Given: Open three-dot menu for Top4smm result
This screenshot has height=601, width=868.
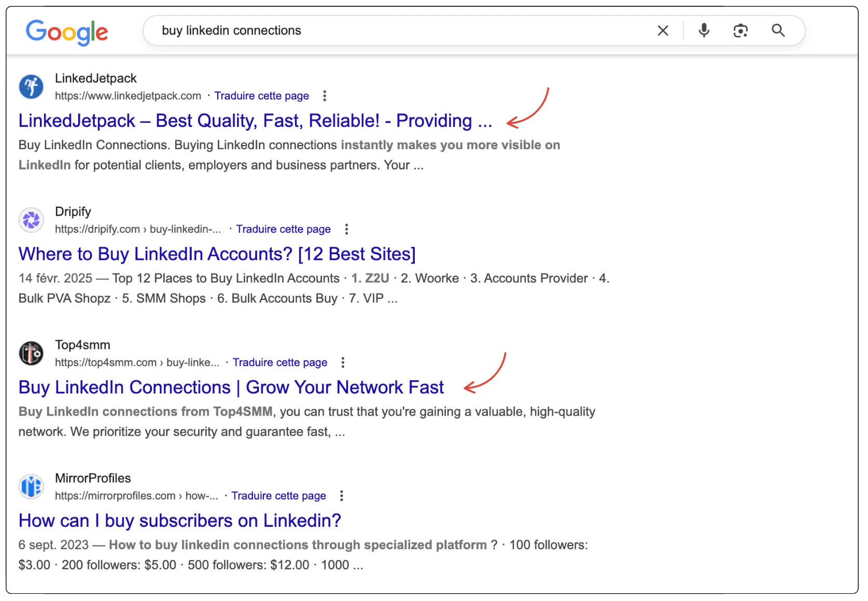Looking at the screenshot, I should point(343,362).
